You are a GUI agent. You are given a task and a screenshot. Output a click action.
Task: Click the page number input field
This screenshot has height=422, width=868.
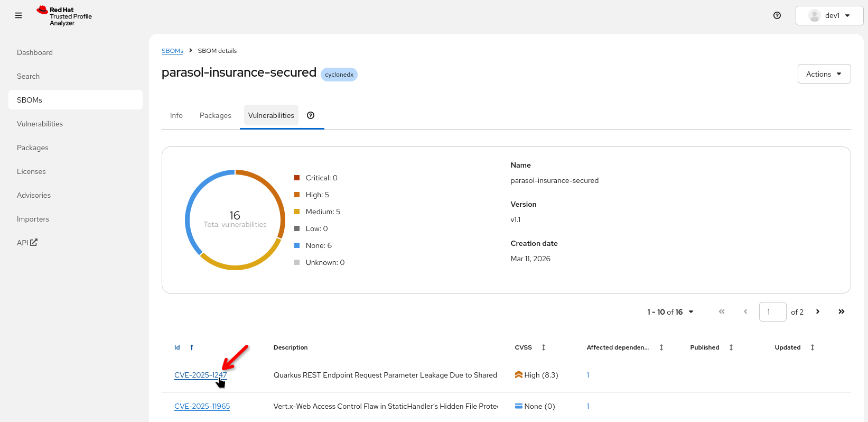click(772, 312)
